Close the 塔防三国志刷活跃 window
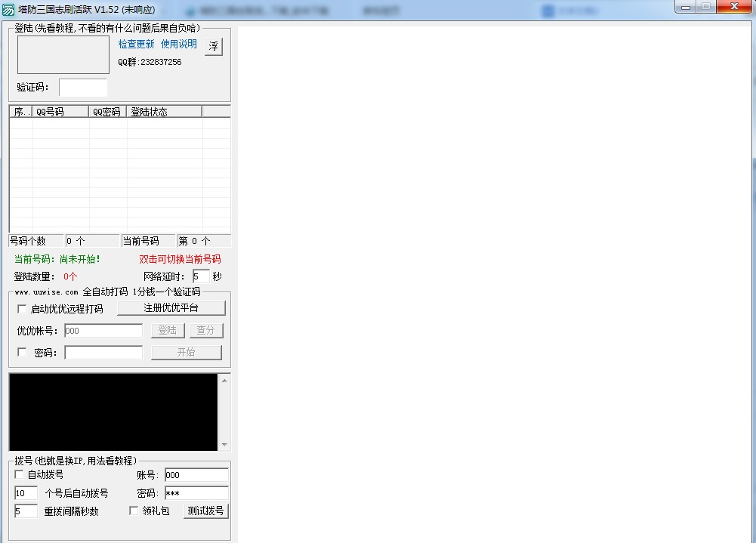 click(735, 7)
